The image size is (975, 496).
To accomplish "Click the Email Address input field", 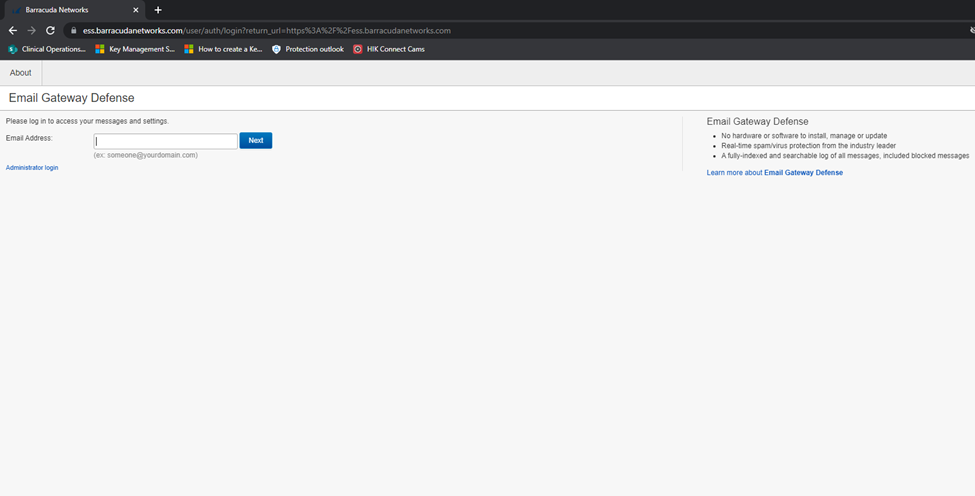I will tap(165, 141).
